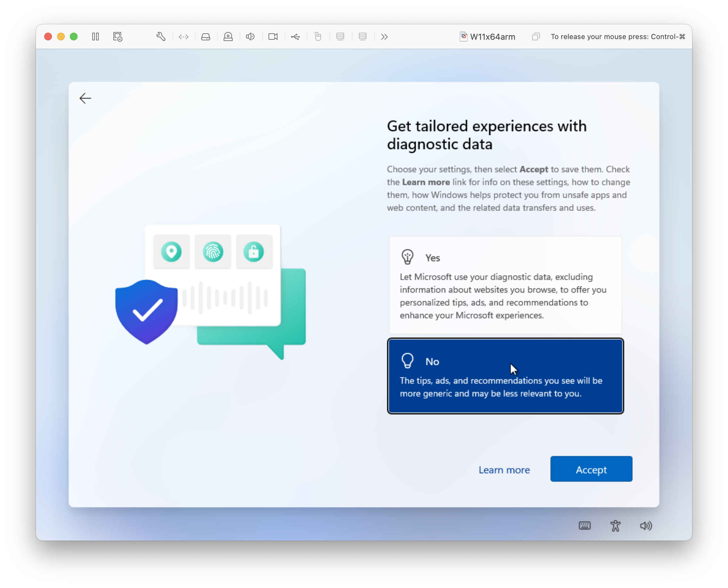728x588 pixels.
Task: Pause the virtual machine
Action: (x=95, y=37)
